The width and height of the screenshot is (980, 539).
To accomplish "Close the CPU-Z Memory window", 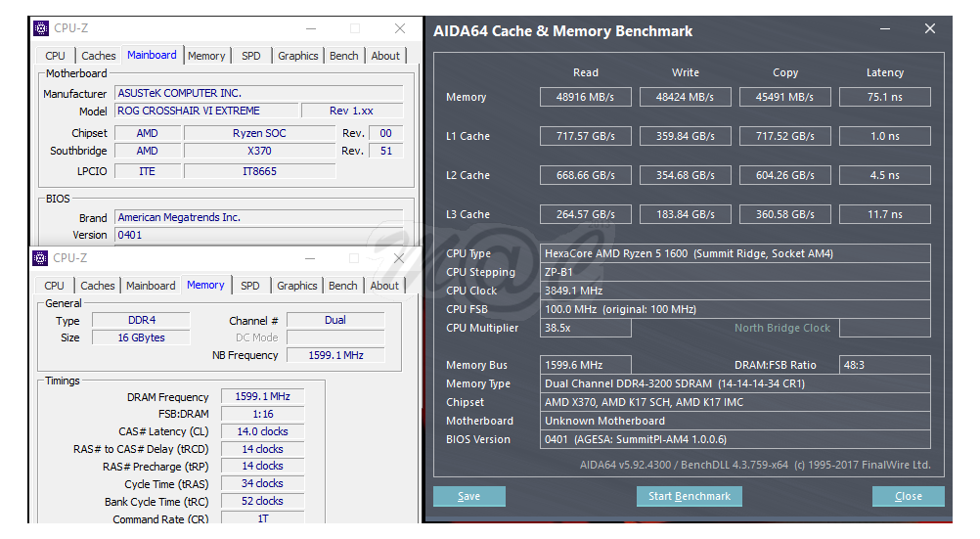I will 399,258.
